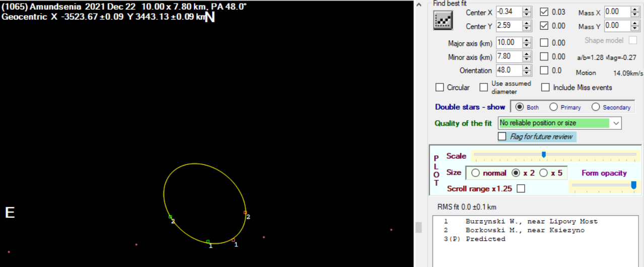Increase Minor axis with up arrow
This screenshot has width=644, height=267.
click(x=527, y=54)
